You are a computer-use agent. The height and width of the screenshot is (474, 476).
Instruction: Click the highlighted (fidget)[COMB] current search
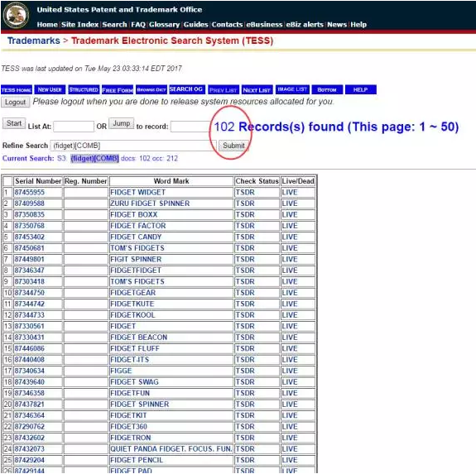coord(94,158)
